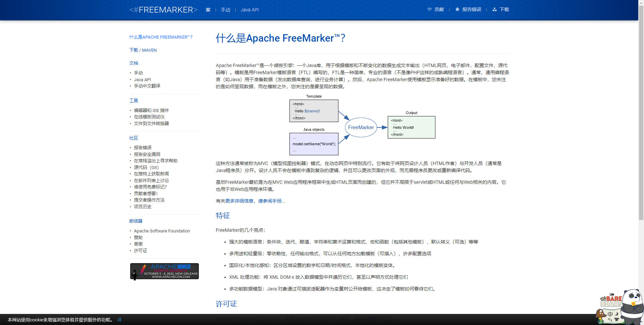Click the 详 link in cookie notice

[x=119, y=320]
